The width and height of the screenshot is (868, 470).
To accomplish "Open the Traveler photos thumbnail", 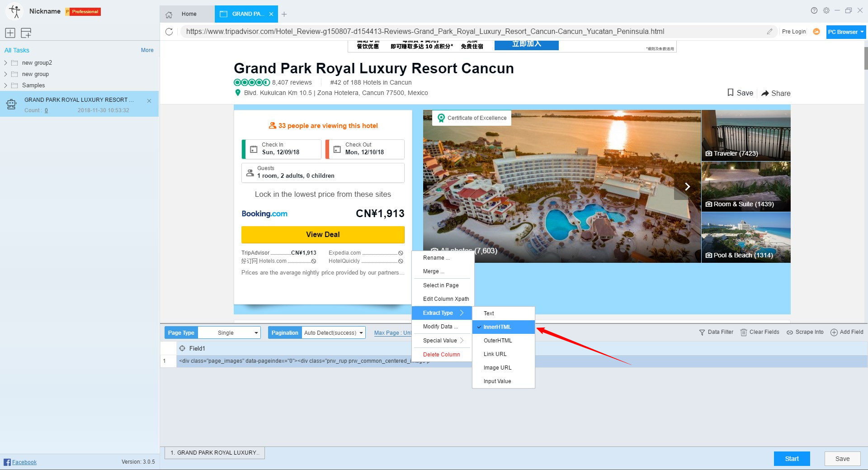I will [745, 136].
